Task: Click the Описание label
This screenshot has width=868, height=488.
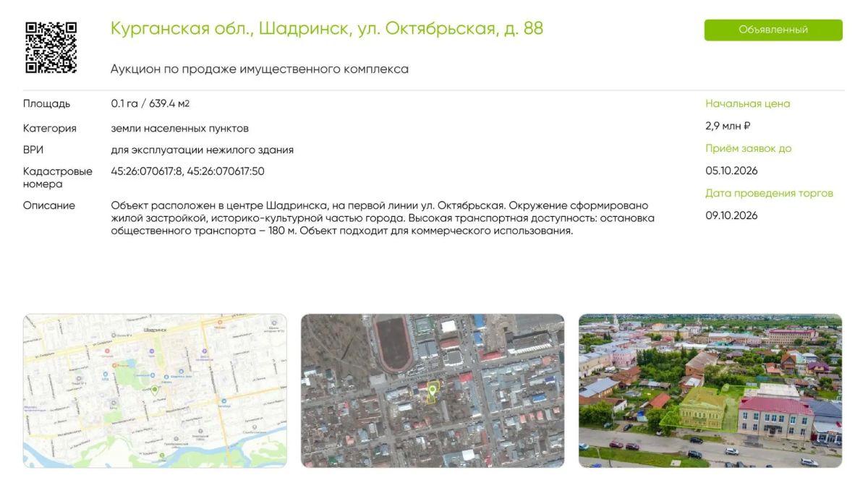Action: coord(49,205)
